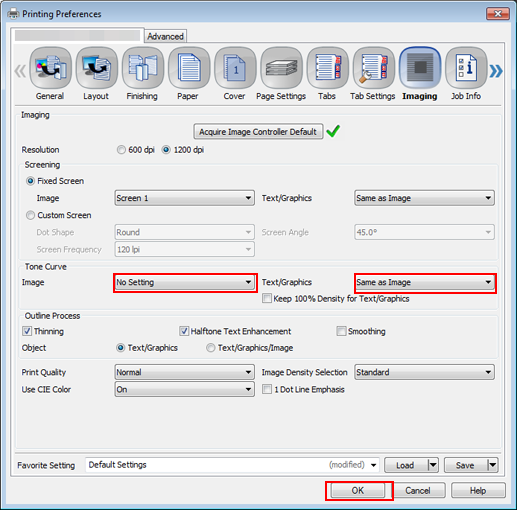517x510 pixels.
Task: Open the Paper settings icon
Action: coord(189,68)
